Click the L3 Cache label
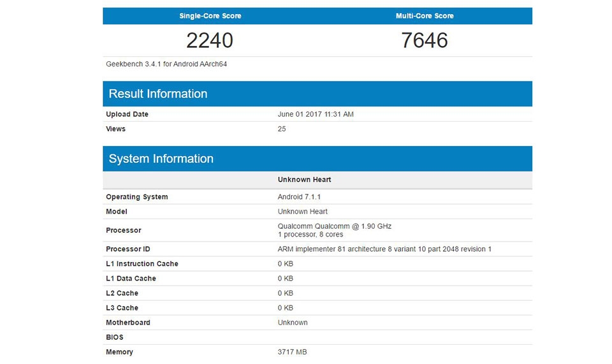 coord(122,308)
